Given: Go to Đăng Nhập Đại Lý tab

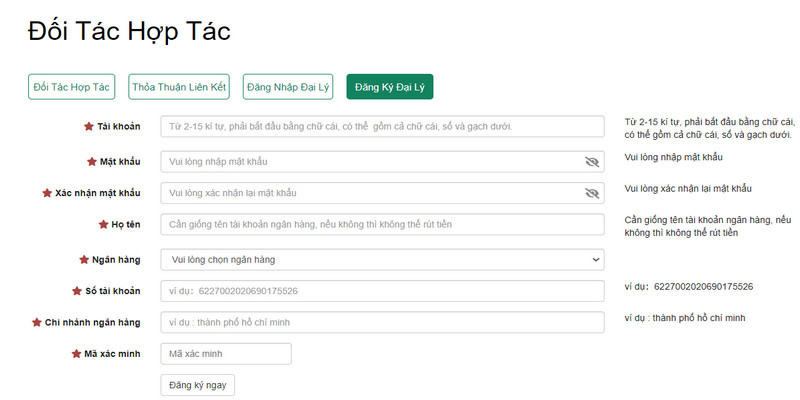Looking at the screenshot, I should tap(288, 87).
